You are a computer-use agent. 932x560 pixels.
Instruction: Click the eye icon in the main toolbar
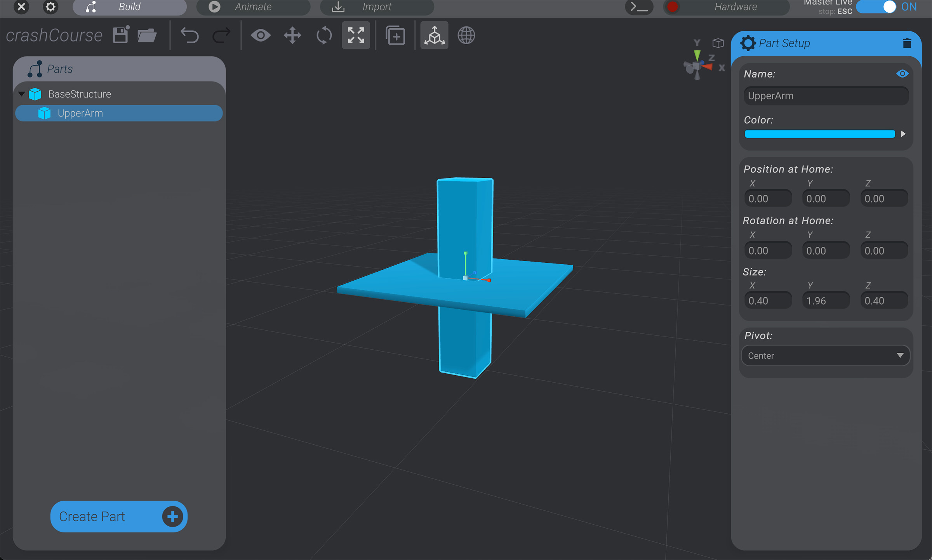pos(261,35)
